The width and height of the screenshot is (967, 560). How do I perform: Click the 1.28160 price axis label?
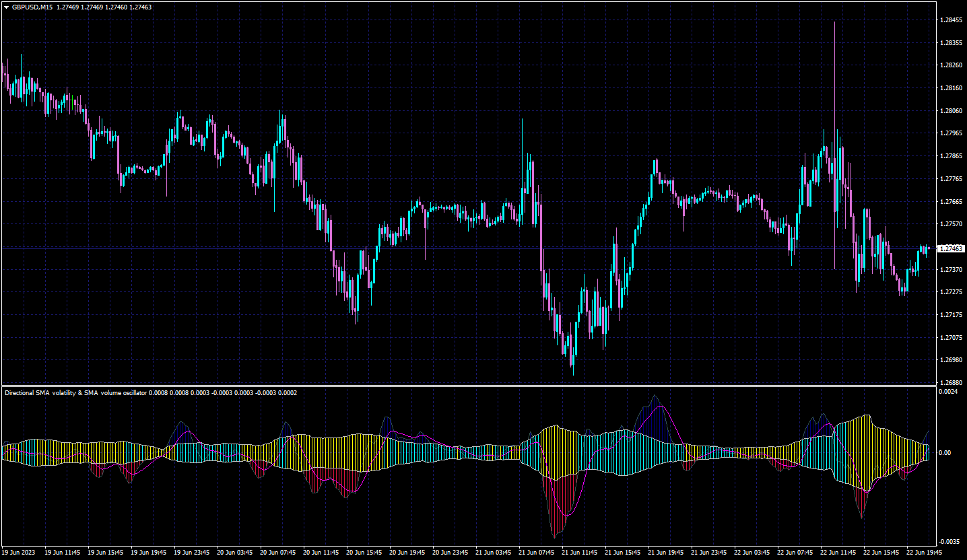tap(951, 88)
